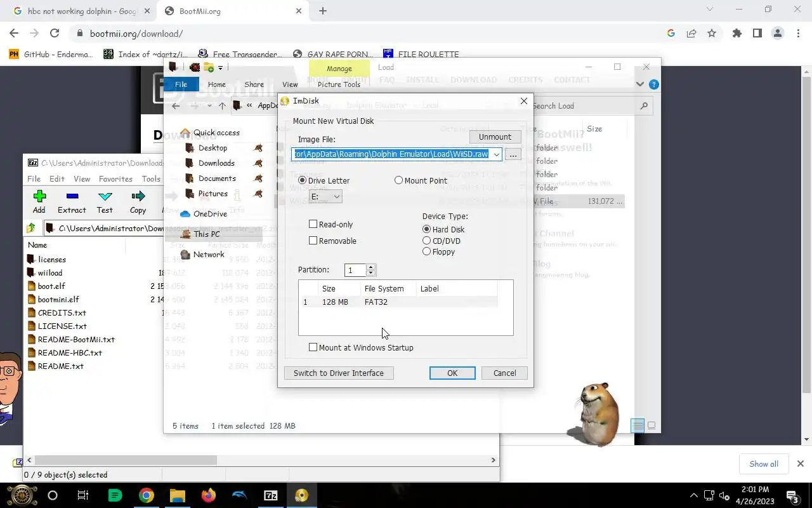Enable the Removable checkbox
Viewport: 812px width, 508px height.
[x=313, y=241]
